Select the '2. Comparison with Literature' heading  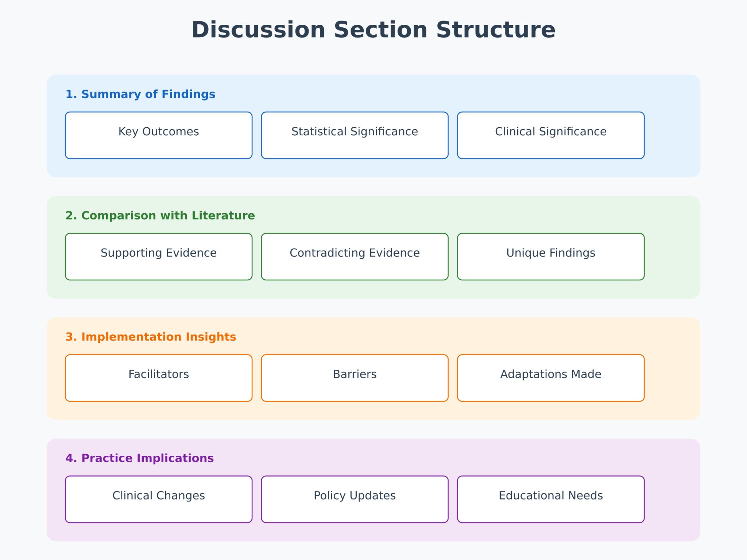pos(160,215)
